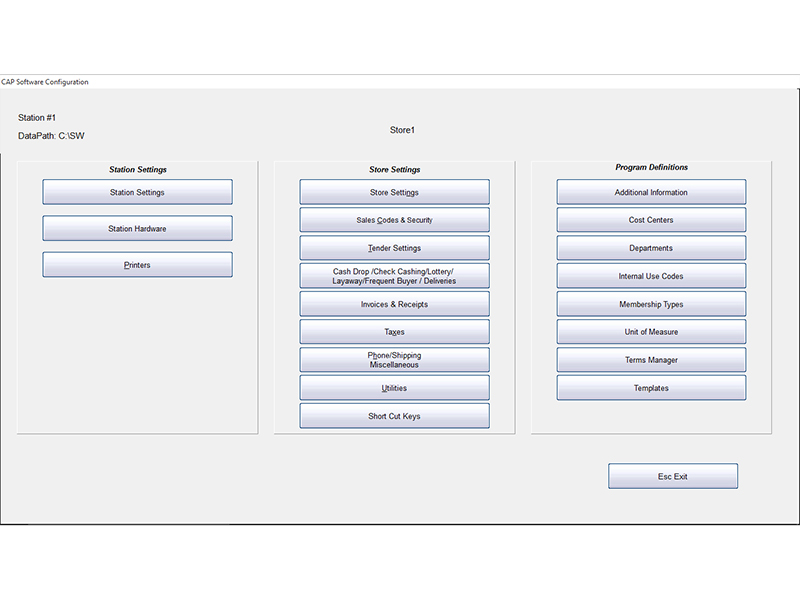Open the Printers configuration
800x600 pixels.
[137, 265]
